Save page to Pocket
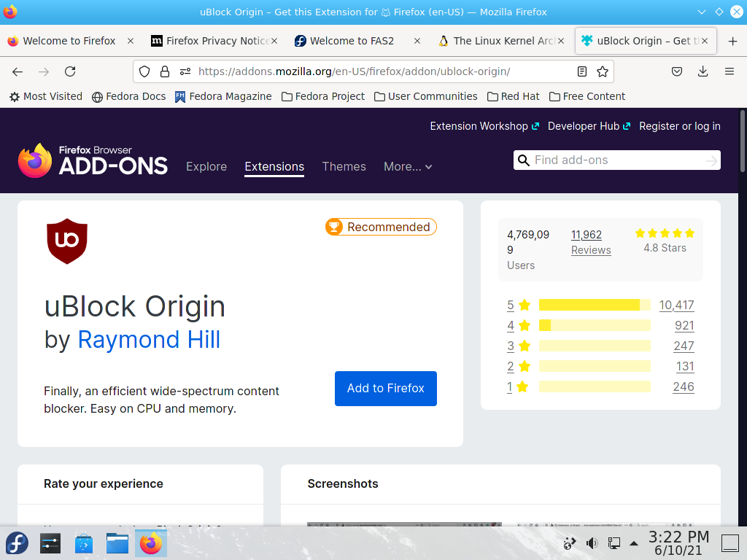The height and width of the screenshot is (560, 747). point(677,71)
